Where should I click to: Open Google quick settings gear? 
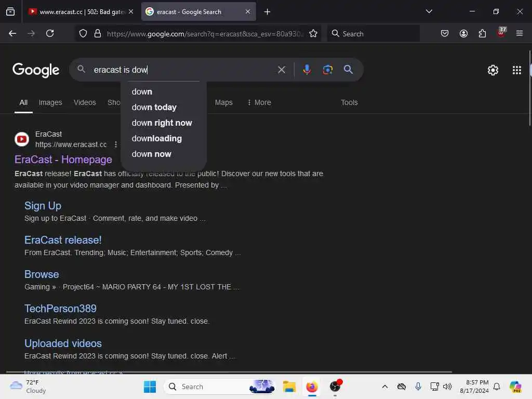493,70
